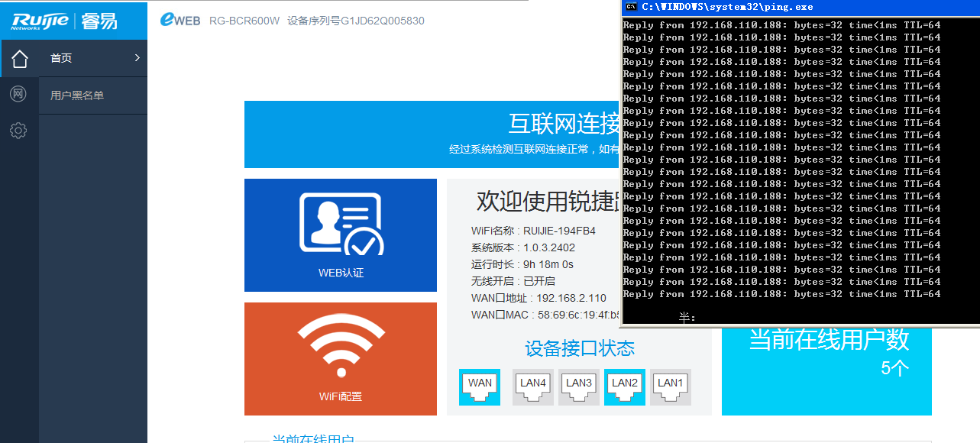This screenshot has width=980, height=443.
Task: Select 用户黑名单 menu item
Action: point(93,95)
